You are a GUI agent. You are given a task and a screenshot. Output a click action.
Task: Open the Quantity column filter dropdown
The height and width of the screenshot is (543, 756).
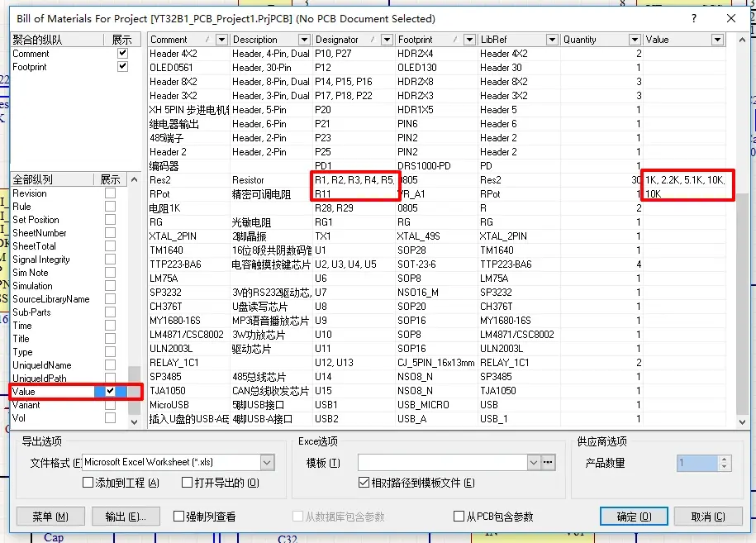click(x=635, y=40)
